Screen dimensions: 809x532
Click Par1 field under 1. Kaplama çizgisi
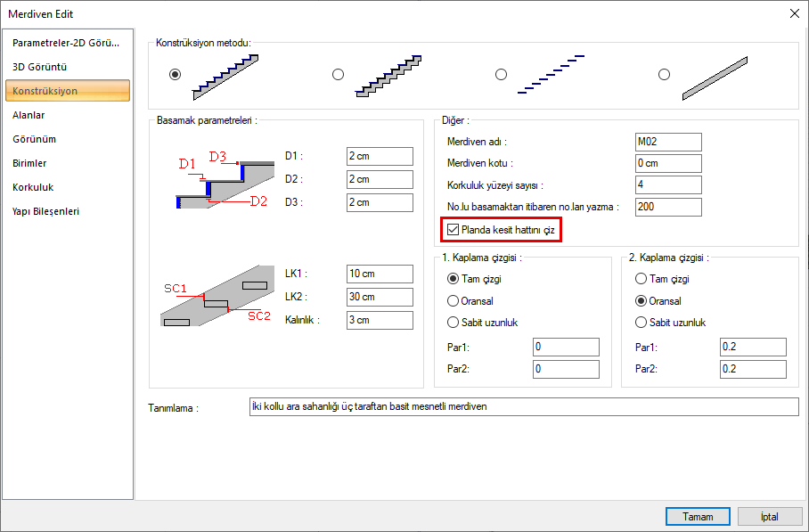[x=566, y=348]
